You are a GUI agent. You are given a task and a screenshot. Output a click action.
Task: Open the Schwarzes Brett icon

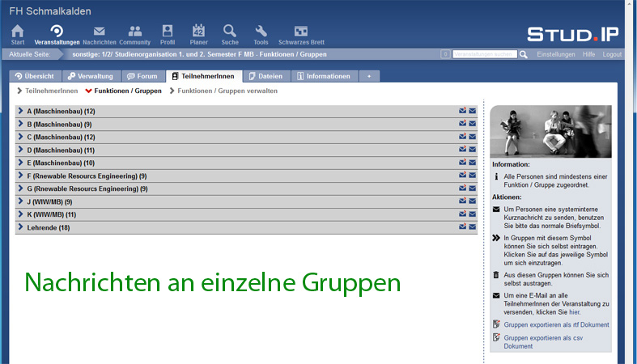click(x=300, y=32)
